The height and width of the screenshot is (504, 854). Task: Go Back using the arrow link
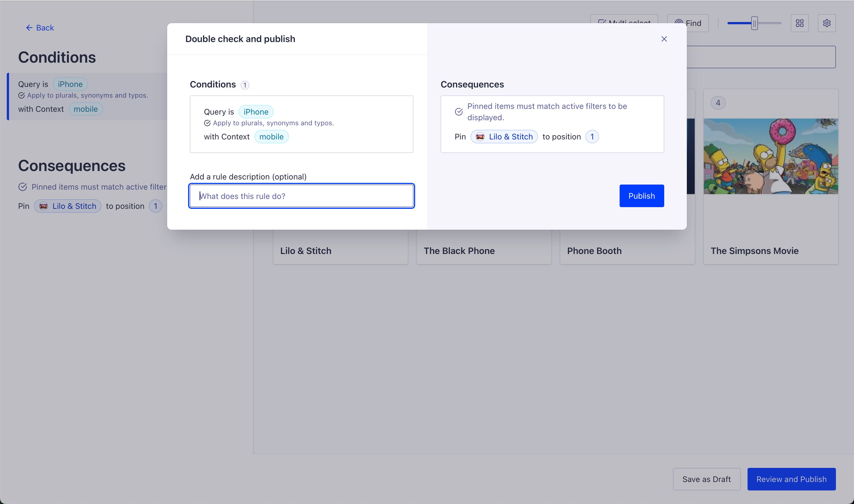pos(40,28)
